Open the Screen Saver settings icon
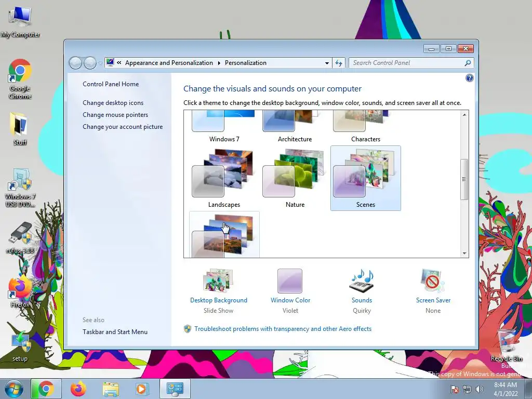 [x=433, y=281]
